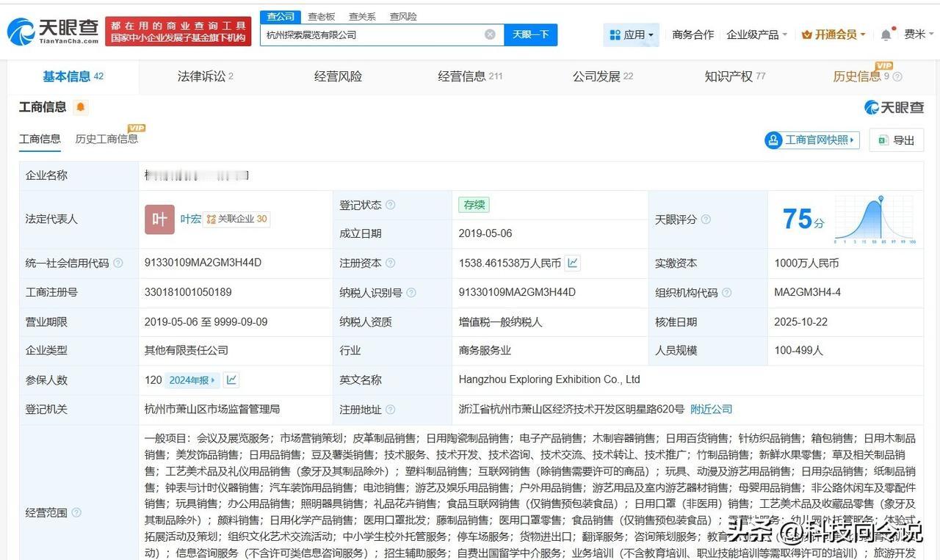Click the help icon next to 注册地址
940x560 pixels.
tap(390, 409)
